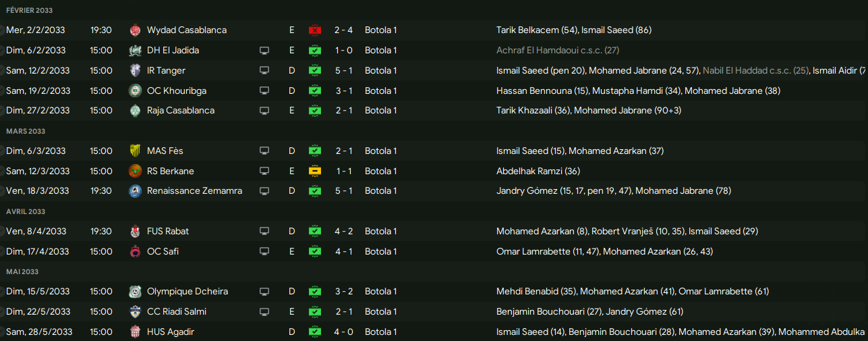Viewport: 868px width, 341px height.
Task: Click Achraf El Hamdaoui own goal entry
Action: [557, 50]
